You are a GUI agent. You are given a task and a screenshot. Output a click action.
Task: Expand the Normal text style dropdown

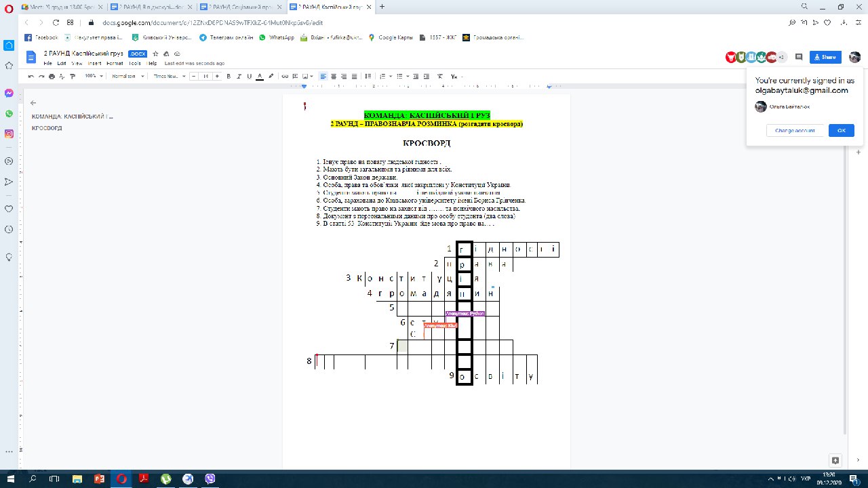tap(128, 77)
